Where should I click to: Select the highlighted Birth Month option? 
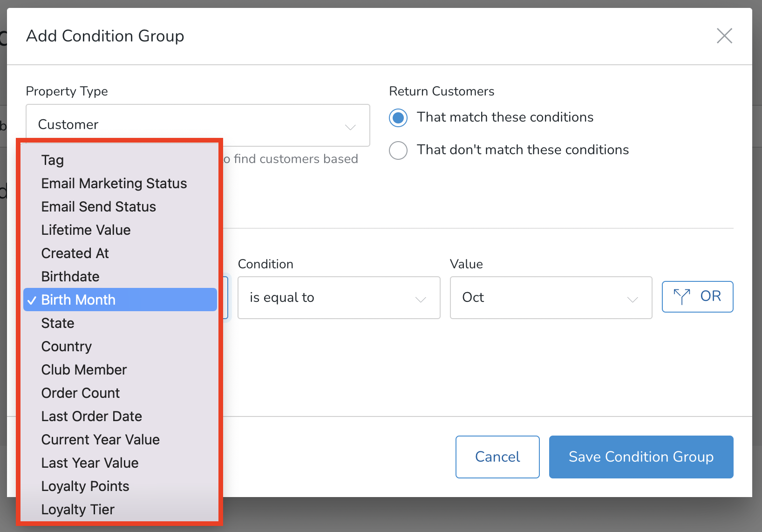(78, 300)
